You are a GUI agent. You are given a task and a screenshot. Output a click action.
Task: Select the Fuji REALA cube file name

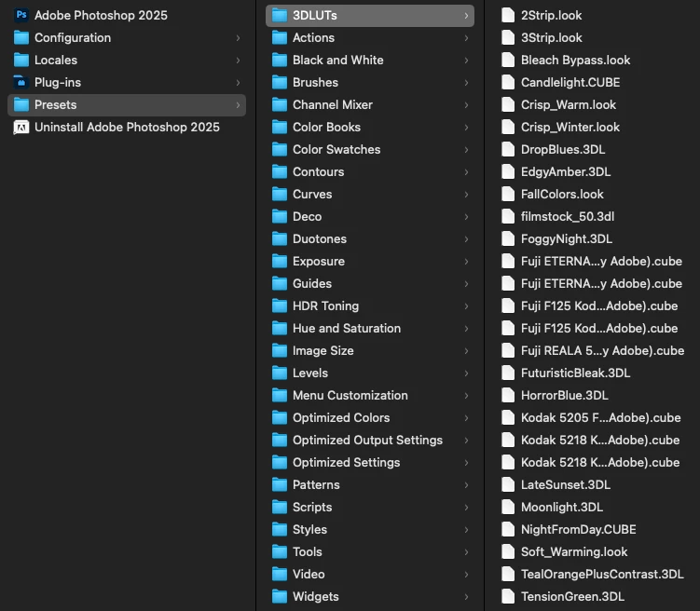pos(602,351)
